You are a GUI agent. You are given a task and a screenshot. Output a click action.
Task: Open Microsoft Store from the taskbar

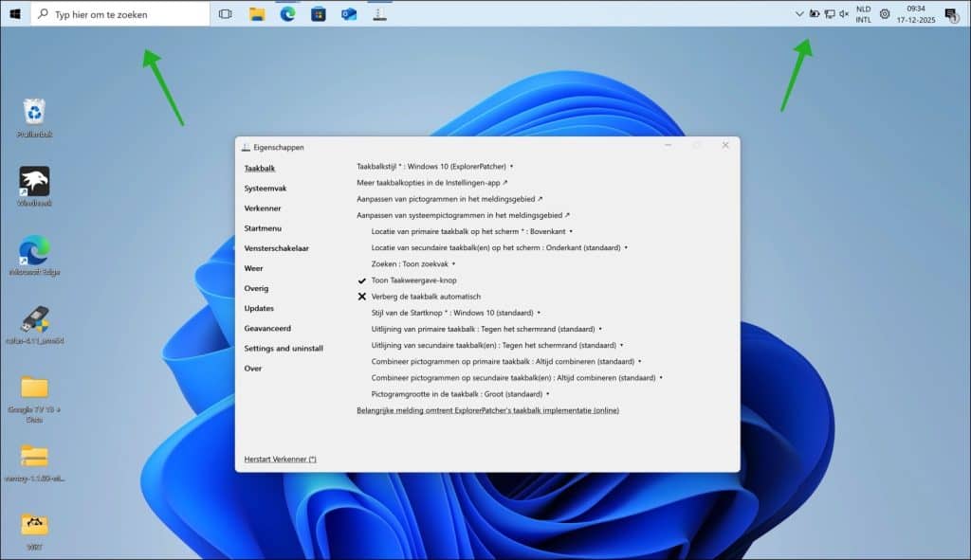[x=319, y=14]
